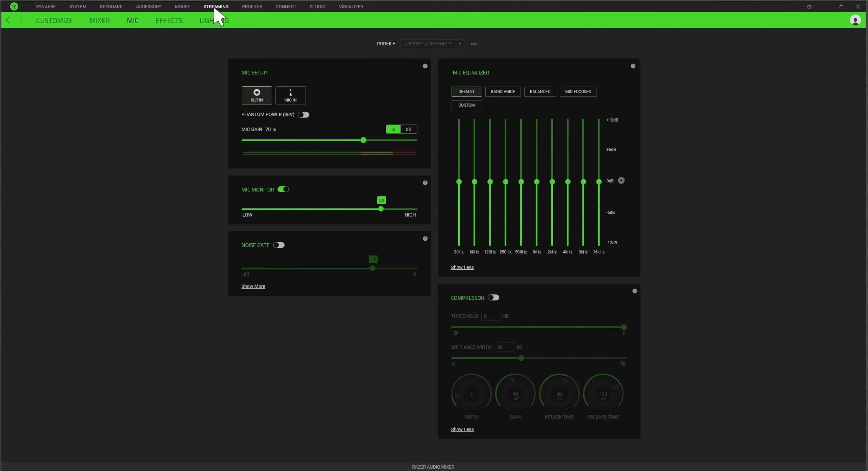Select Radio Voice equalizer preset
This screenshot has height=471, width=868.
coord(502,92)
